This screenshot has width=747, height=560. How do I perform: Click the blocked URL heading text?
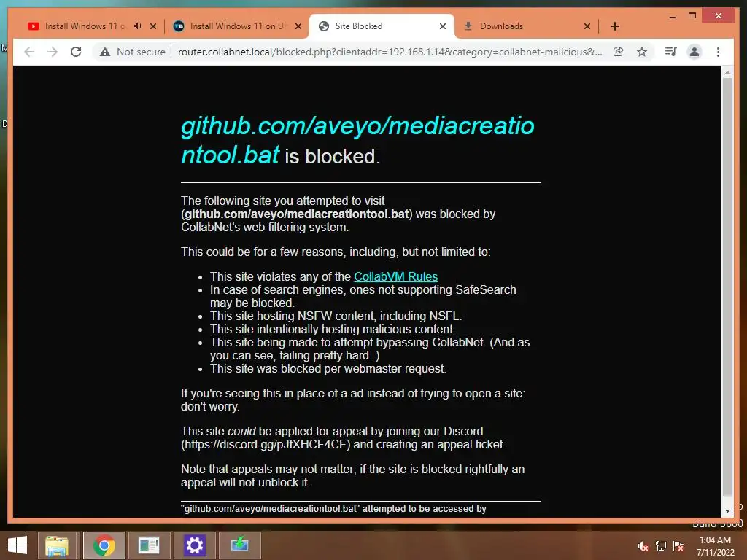[357, 140]
